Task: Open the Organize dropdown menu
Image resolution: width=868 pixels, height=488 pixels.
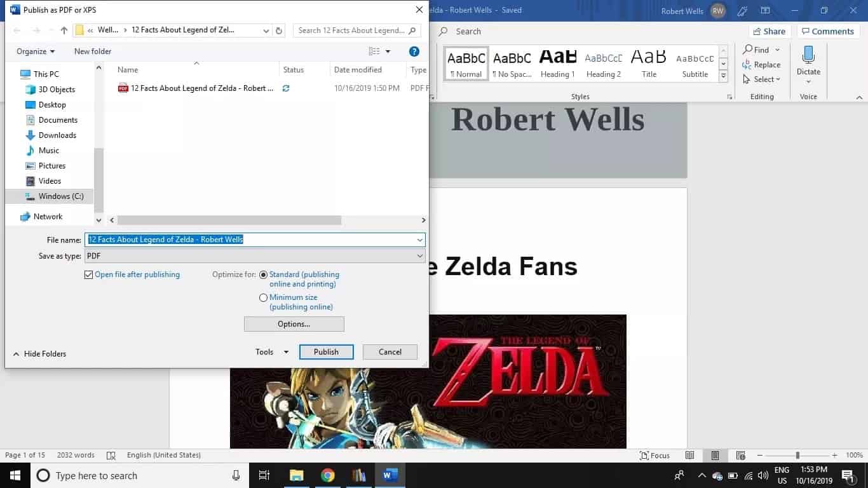Action: point(36,51)
